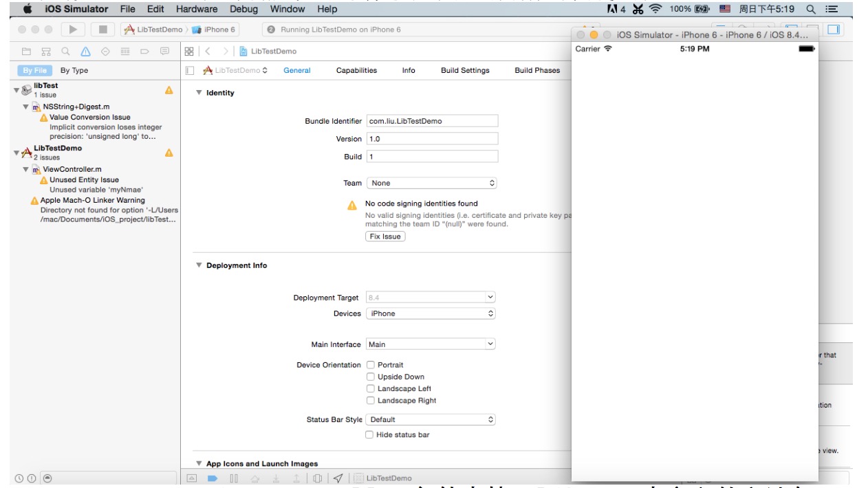Viewport: 868px width, 488px height.
Task: Collapse App Icons and Launch Images section
Action: [x=199, y=464]
